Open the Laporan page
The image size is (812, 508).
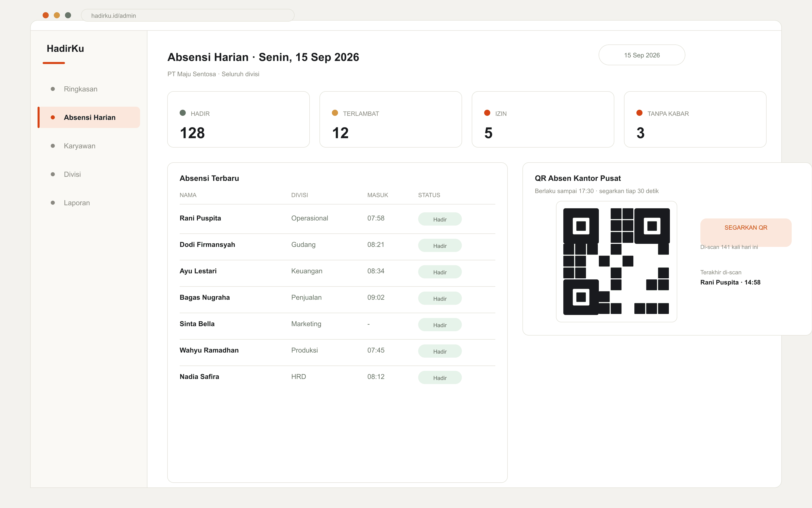pos(89,203)
